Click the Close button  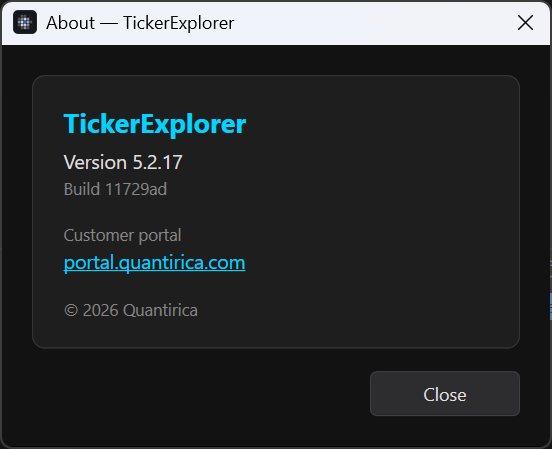click(x=445, y=394)
